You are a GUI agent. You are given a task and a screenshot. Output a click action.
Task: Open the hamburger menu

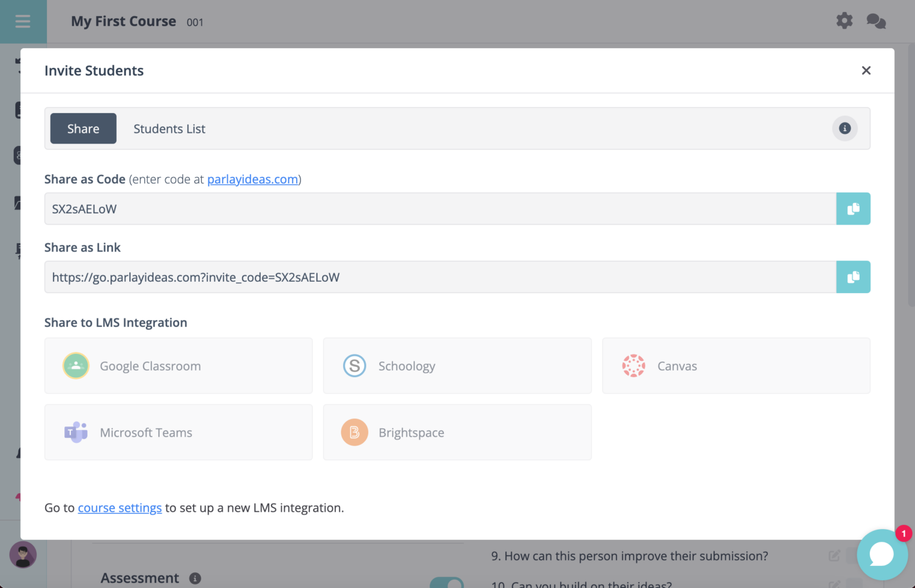click(23, 21)
